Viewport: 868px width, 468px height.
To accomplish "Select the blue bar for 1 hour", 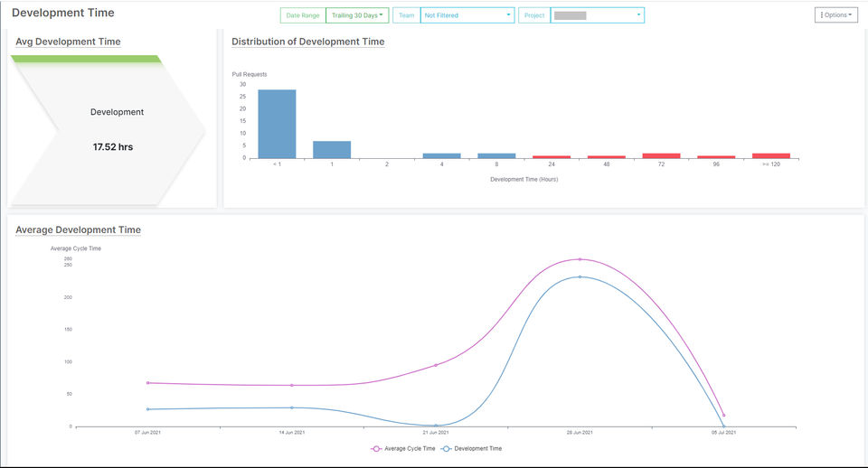I will pos(332,150).
